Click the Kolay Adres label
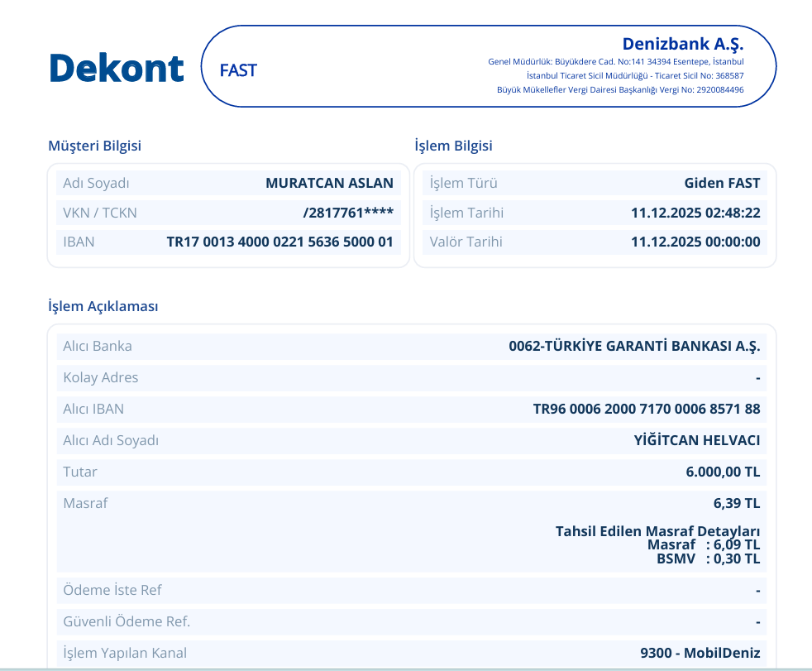The image size is (812, 671). point(100,378)
